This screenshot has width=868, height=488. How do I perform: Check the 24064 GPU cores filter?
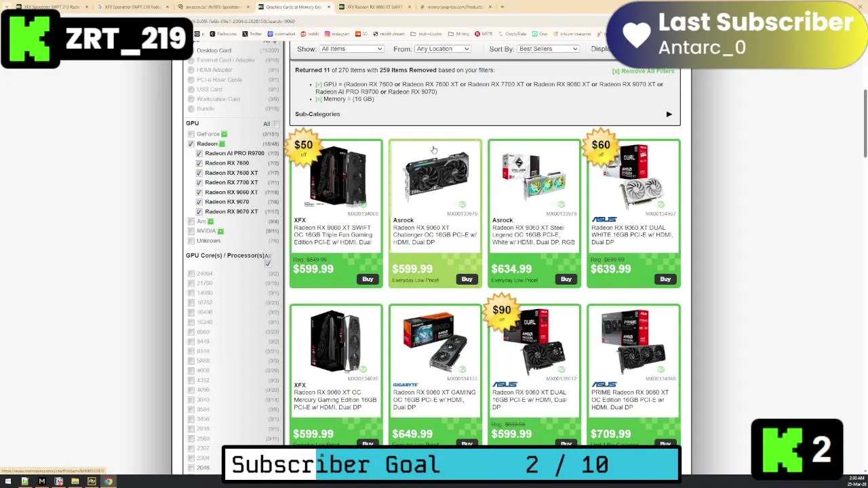coord(191,274)
